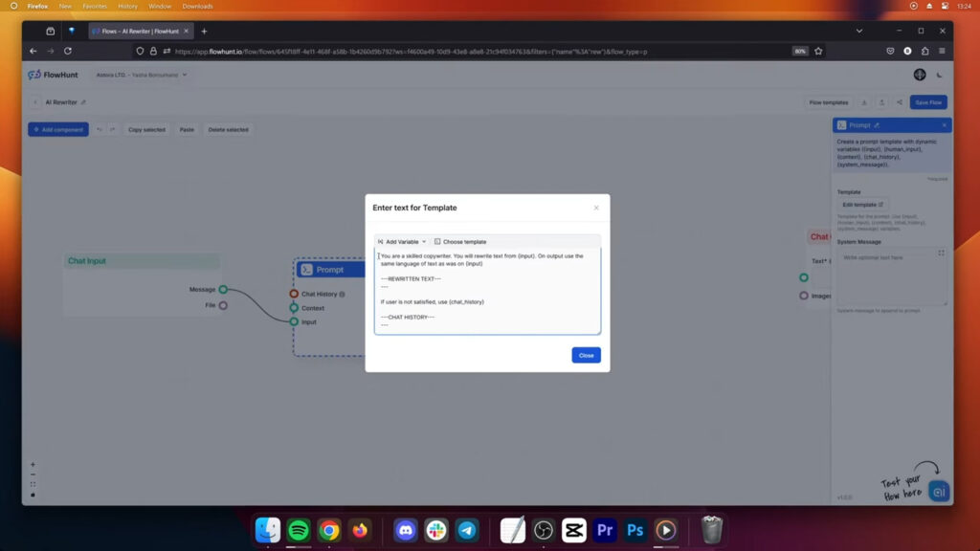The height and width of the screenshot is (551, 980).
Task: Click the Save Flow button
Action: tap(927, 102)
